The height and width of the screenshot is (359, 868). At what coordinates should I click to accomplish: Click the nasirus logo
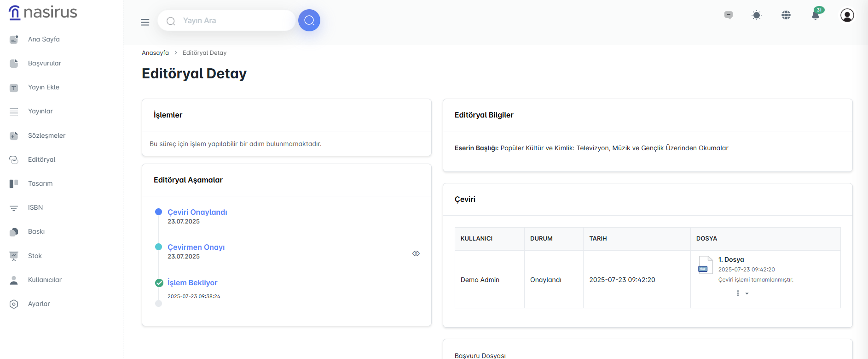43,12
